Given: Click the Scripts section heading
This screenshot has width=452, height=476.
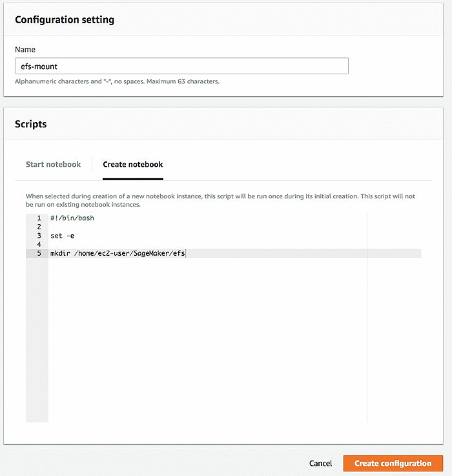Looking at the screenshot, I should coord(30,124).
